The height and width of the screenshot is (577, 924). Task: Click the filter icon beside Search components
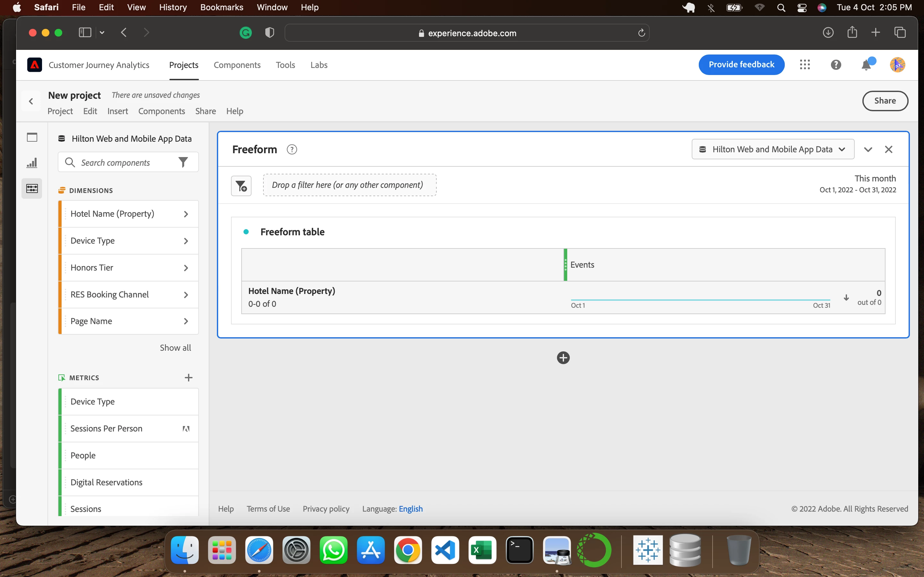click(x=183, y=163)
